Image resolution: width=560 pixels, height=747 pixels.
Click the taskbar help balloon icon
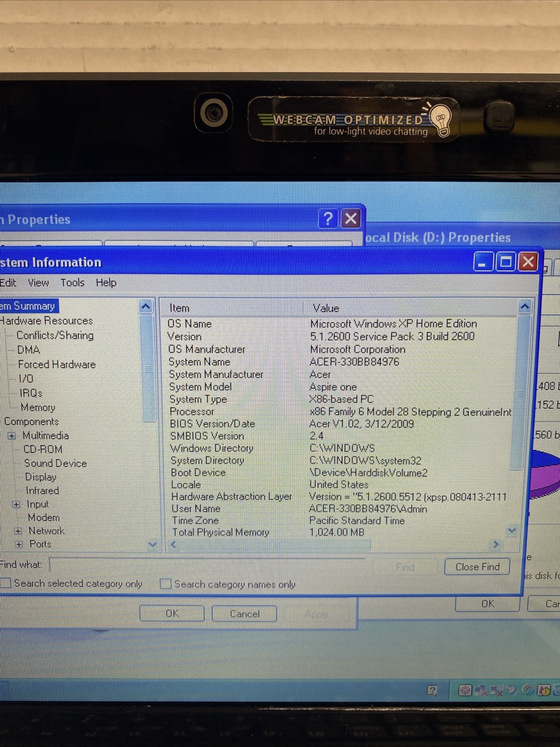click(x=432, y=690)
